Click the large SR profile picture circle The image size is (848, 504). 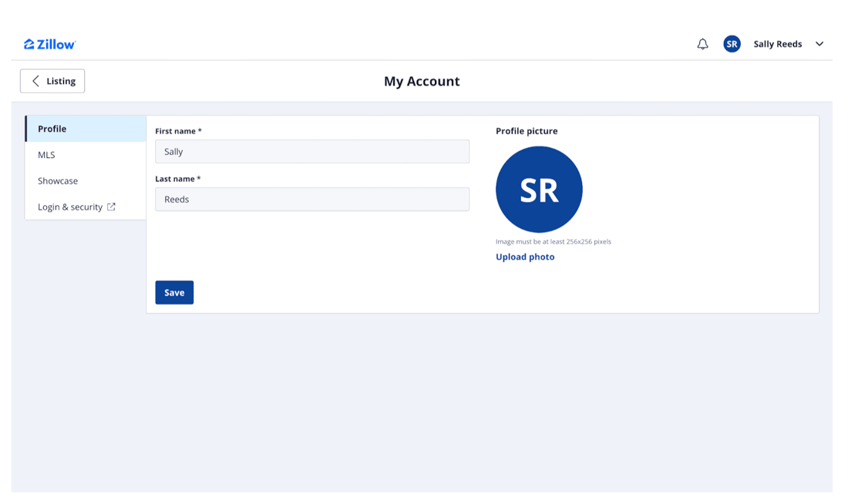click(x=539, y=190)
